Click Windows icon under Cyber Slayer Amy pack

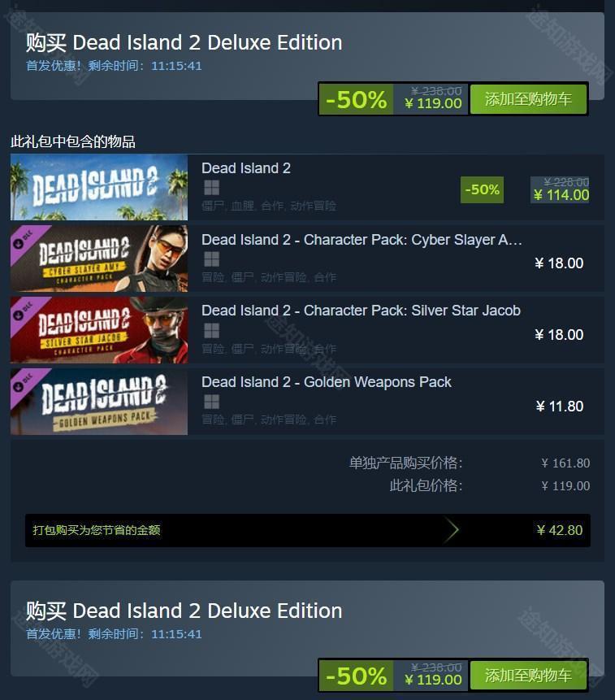pos(211,259)
